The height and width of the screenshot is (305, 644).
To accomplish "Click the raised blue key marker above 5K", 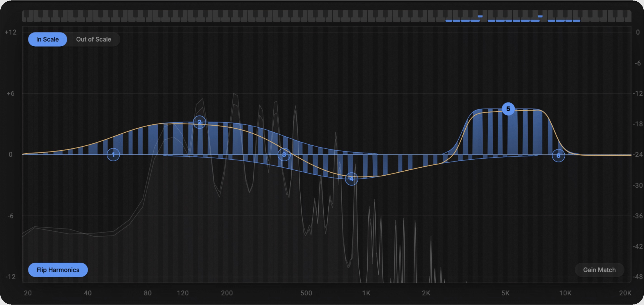I will 480,16.
